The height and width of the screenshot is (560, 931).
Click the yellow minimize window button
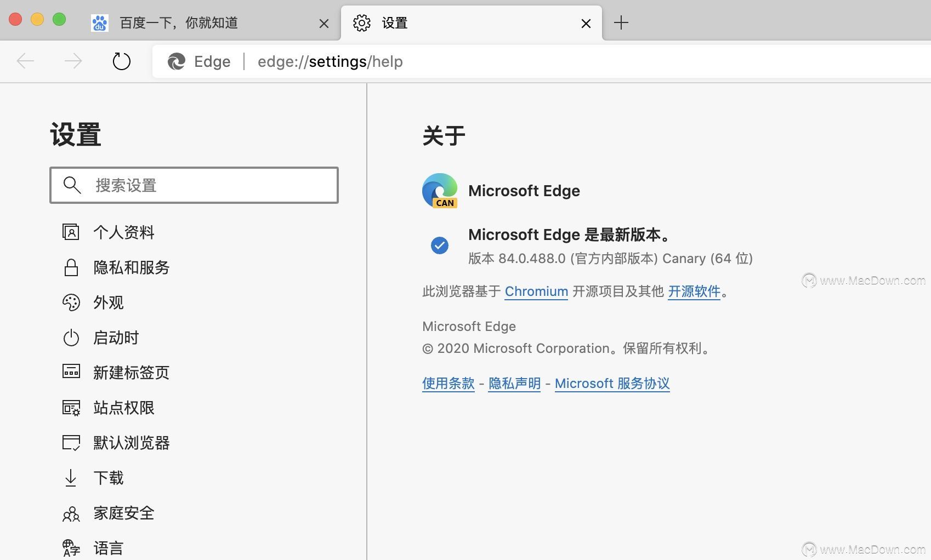point(37,19)
